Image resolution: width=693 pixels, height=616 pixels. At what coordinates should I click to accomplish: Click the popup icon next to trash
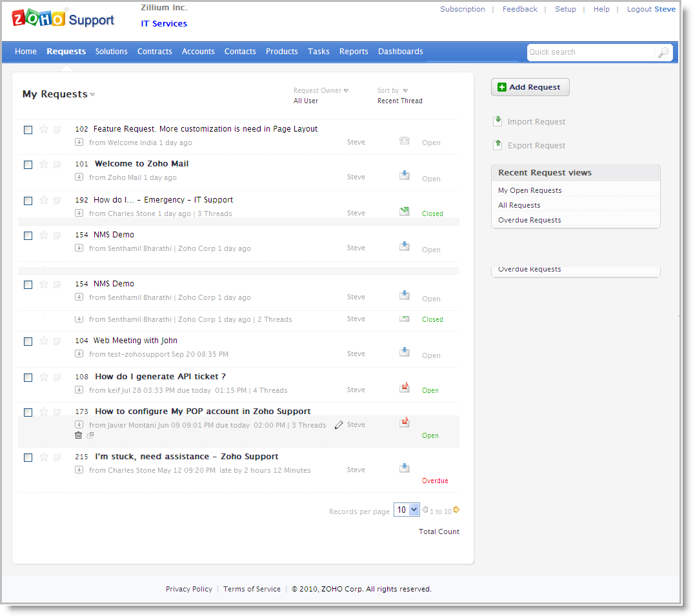[90, 435]
